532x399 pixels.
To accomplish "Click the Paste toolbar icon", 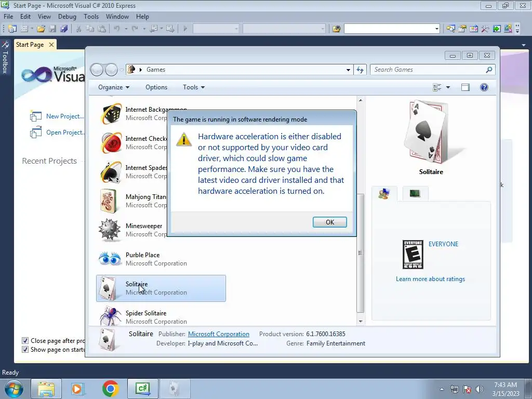I will (101, 29).
